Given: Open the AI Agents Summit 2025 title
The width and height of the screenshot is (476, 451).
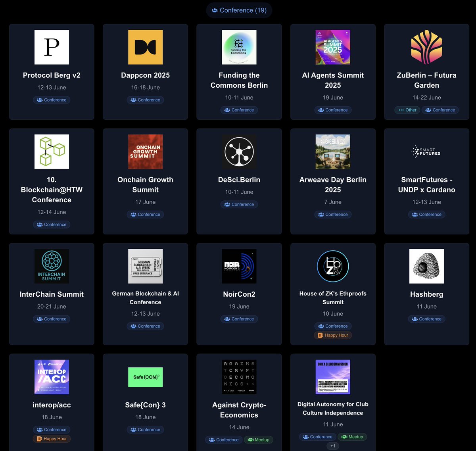Looking at the screenshot, I should (x=333, y=80).
